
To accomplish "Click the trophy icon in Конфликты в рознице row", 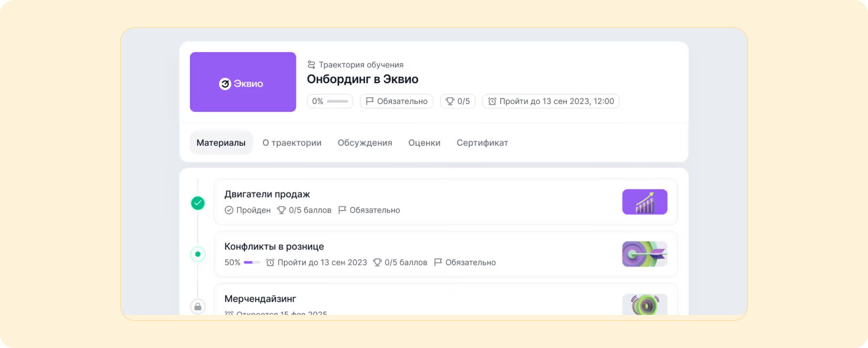I will [377, 262].
